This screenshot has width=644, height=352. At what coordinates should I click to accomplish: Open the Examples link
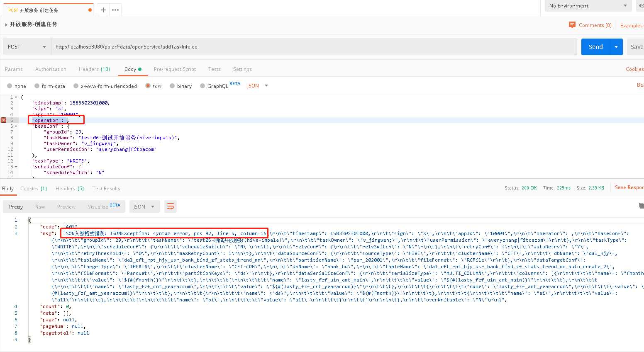pyautogui.click(x=631, y=26)
